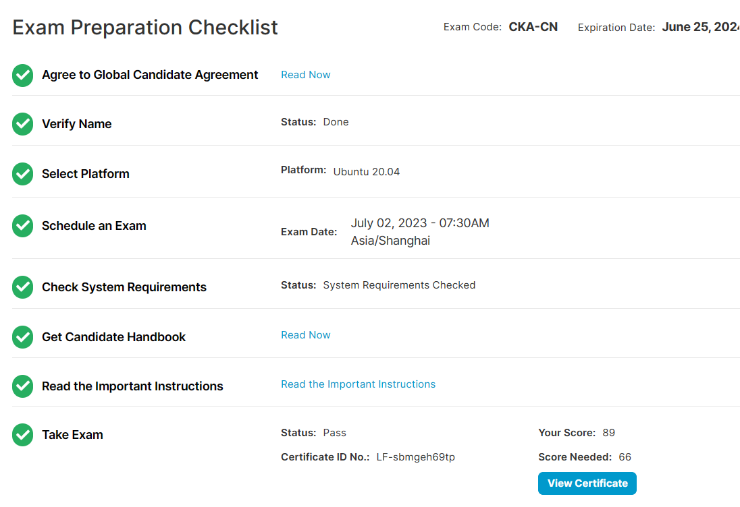Click the Exam Preparation Checklist heading
Screen dimensions: 740x507
coord(145,28)
